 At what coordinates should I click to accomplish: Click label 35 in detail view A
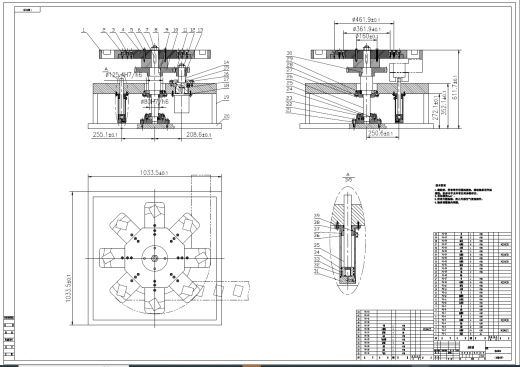(x=317, y=245)
